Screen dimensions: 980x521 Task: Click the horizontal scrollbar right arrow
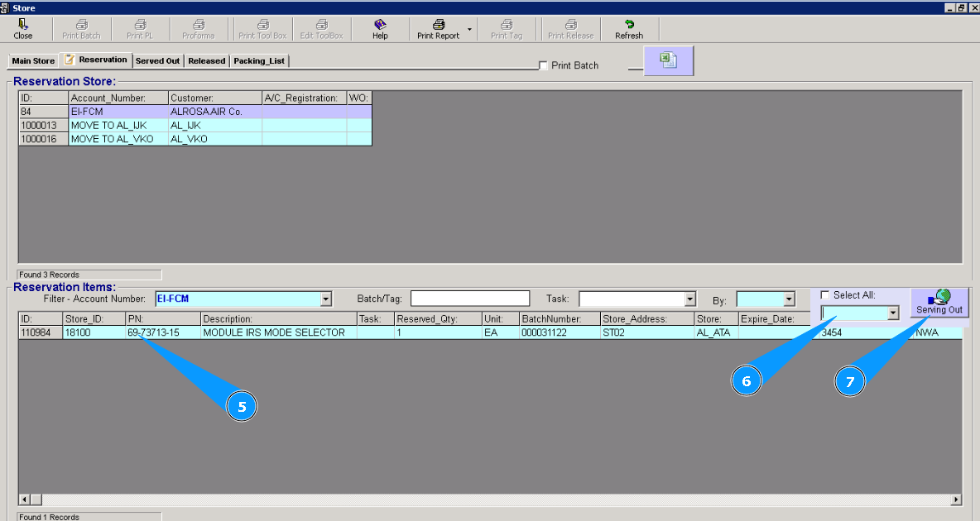pos(956,499)
